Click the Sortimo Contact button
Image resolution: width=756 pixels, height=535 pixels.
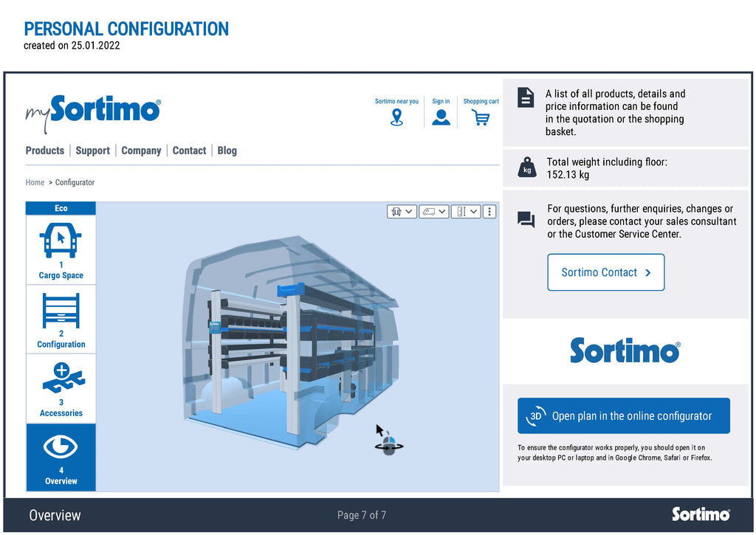click(606, 272)
